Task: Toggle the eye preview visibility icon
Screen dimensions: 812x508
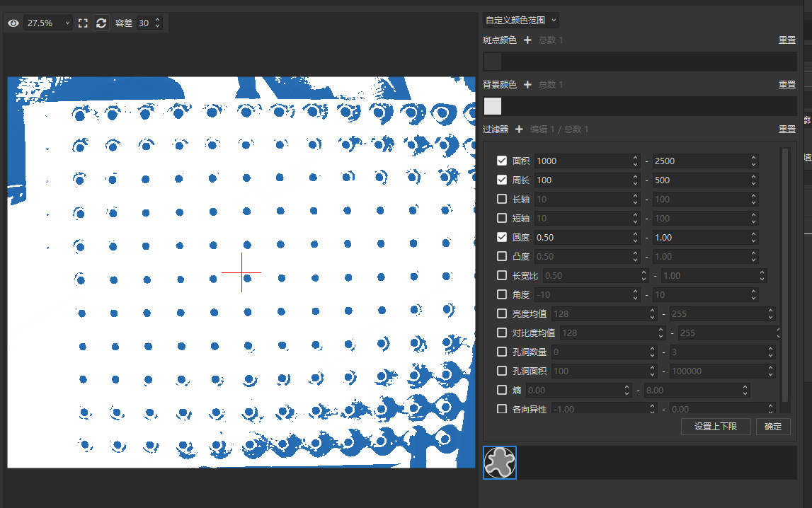Action: (x=13, y=23)
